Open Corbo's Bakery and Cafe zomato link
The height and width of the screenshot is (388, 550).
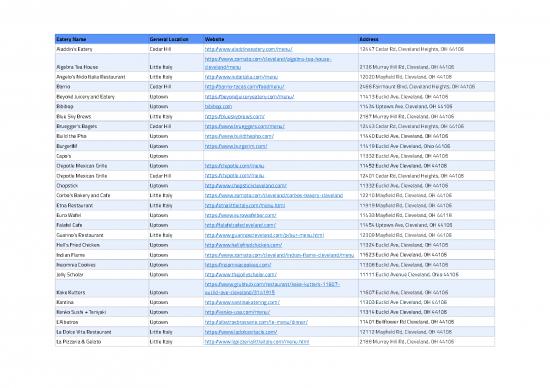274,195
